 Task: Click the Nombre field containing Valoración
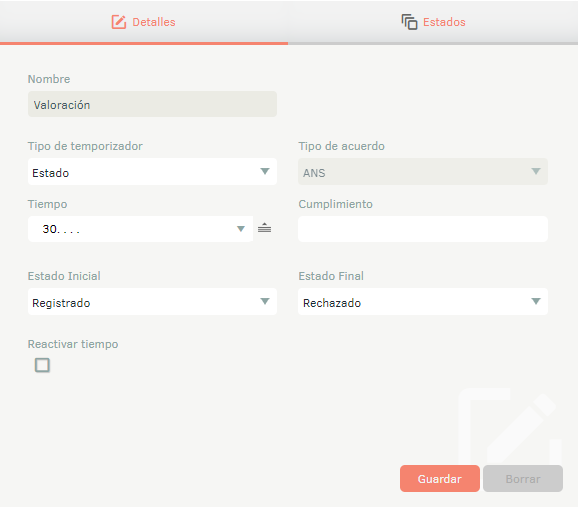152,105
